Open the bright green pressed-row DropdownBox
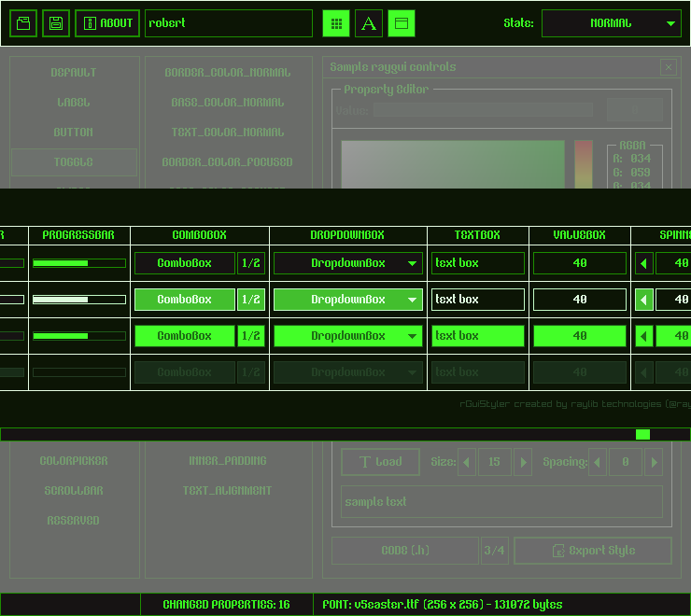Viewport: 691px width, 616px height. (348, 336)
